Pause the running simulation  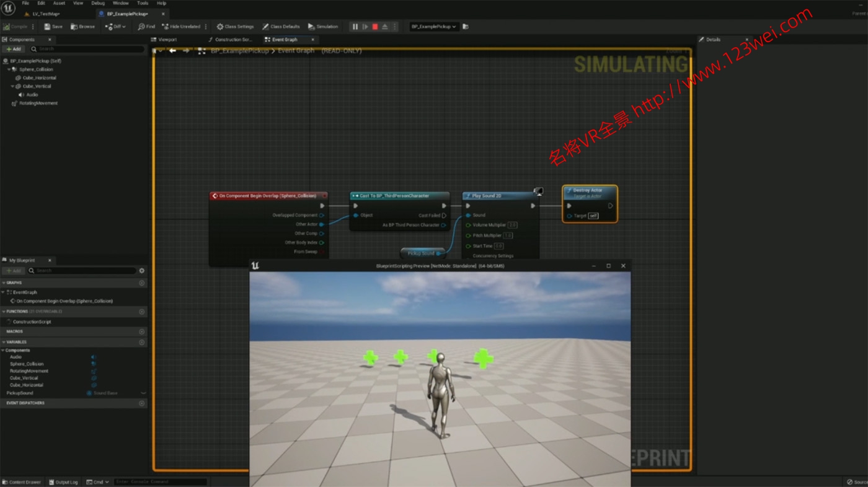click(x=355, y=27)
